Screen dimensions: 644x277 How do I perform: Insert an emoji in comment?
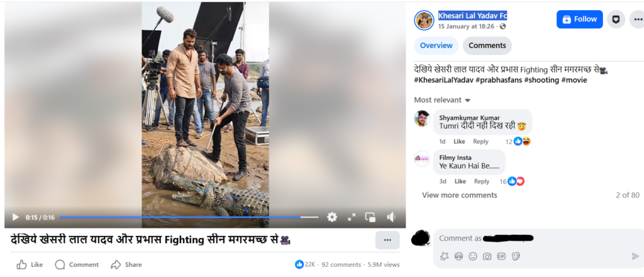472,256
